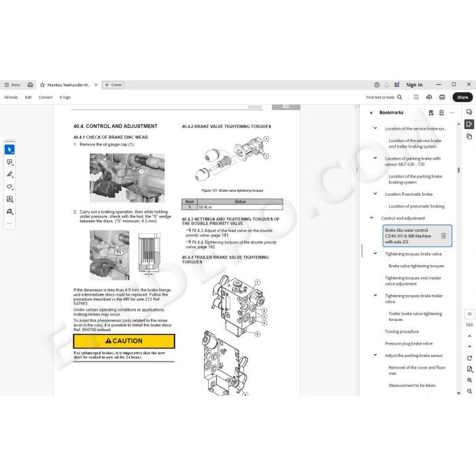The width and height of the screenshot is (476, 476).
Task: Go to previous page arrow
Action: click(469, 336)
